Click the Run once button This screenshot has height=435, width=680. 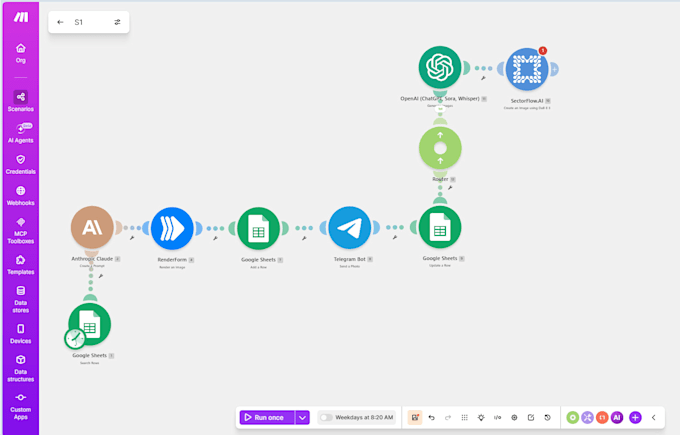pos(267,417)
